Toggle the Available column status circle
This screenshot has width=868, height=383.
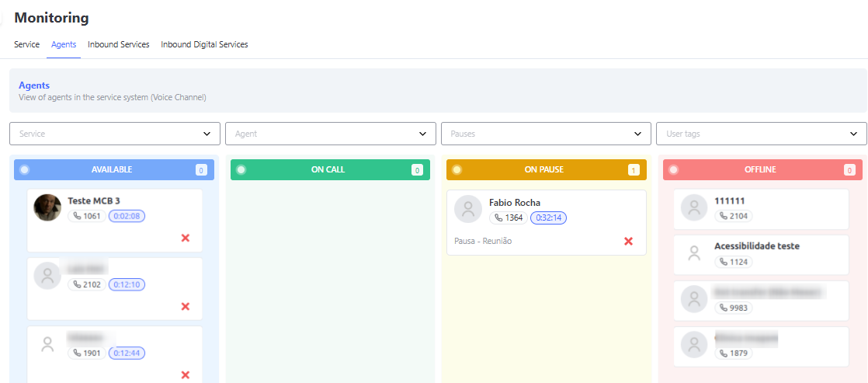(24, 169)
